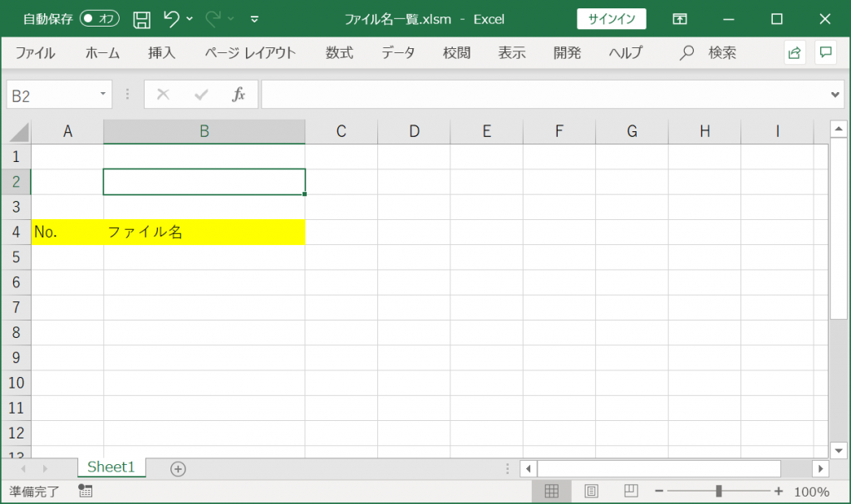Click the macro recording status bar icon

point(86,492)
